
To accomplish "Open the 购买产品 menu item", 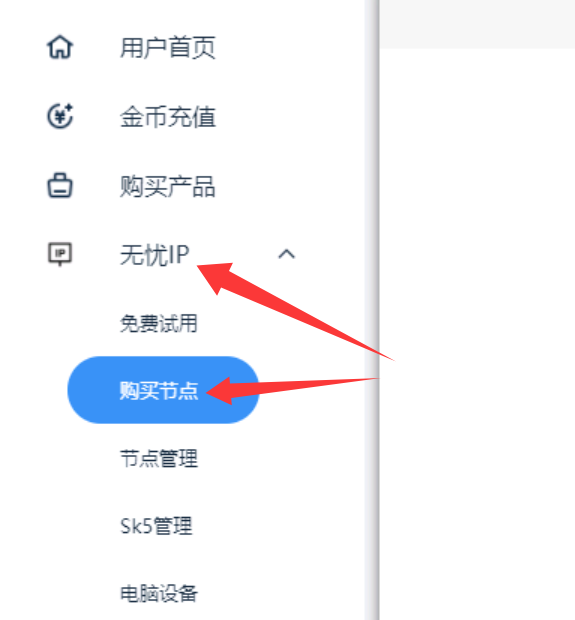I will tap(168, 186).
